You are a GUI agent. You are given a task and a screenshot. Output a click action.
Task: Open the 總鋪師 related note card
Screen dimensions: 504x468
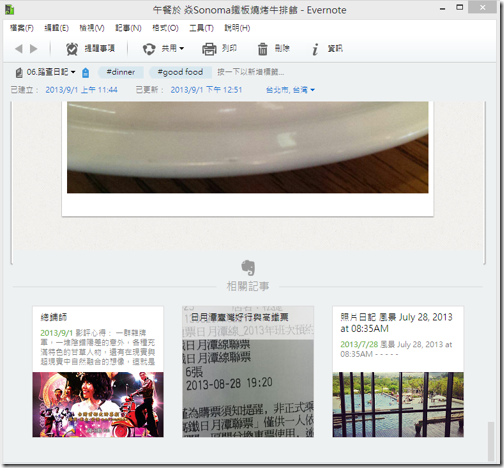pos(98,371)
